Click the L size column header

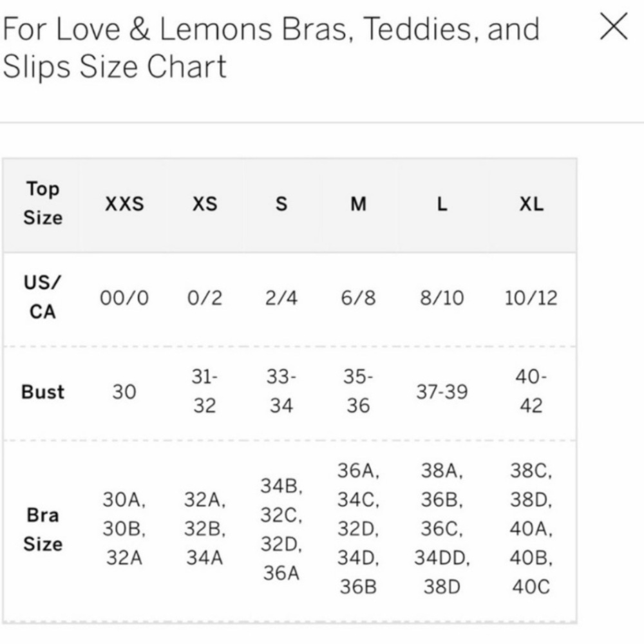pos(442,204)
